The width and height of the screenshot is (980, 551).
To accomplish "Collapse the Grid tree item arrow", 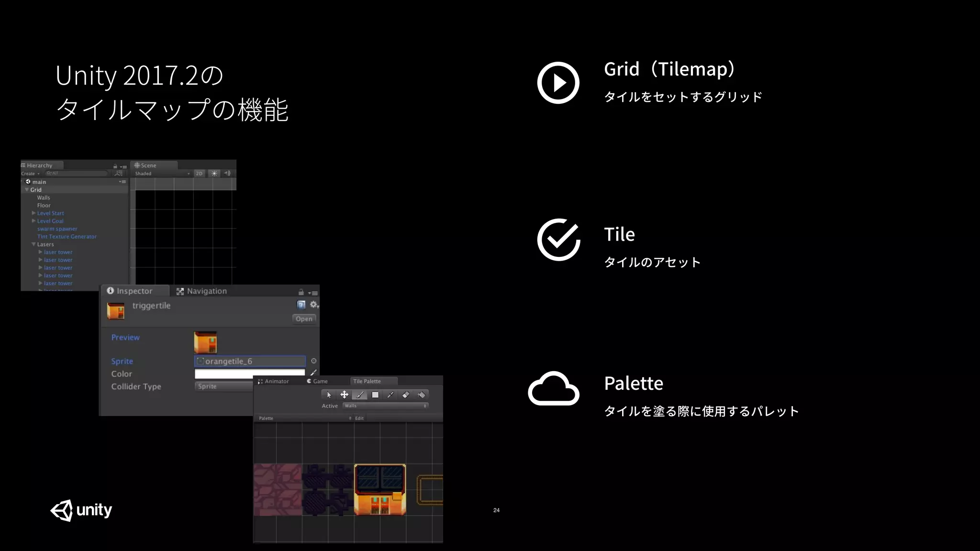I will (27, 190).
